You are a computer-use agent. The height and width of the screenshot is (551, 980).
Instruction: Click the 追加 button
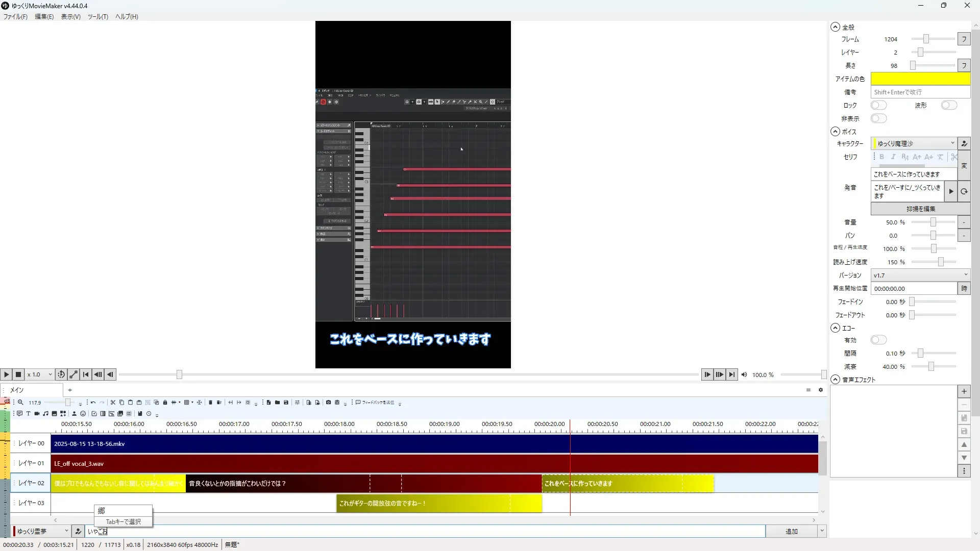[791, 531]
